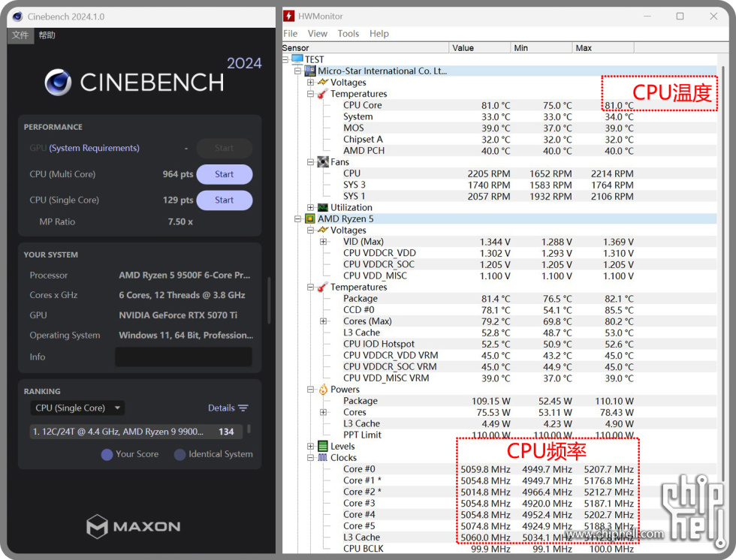Open the 文件 menu in Cinebench
Viewport: 736px width, 560px height.
point(20,35)
